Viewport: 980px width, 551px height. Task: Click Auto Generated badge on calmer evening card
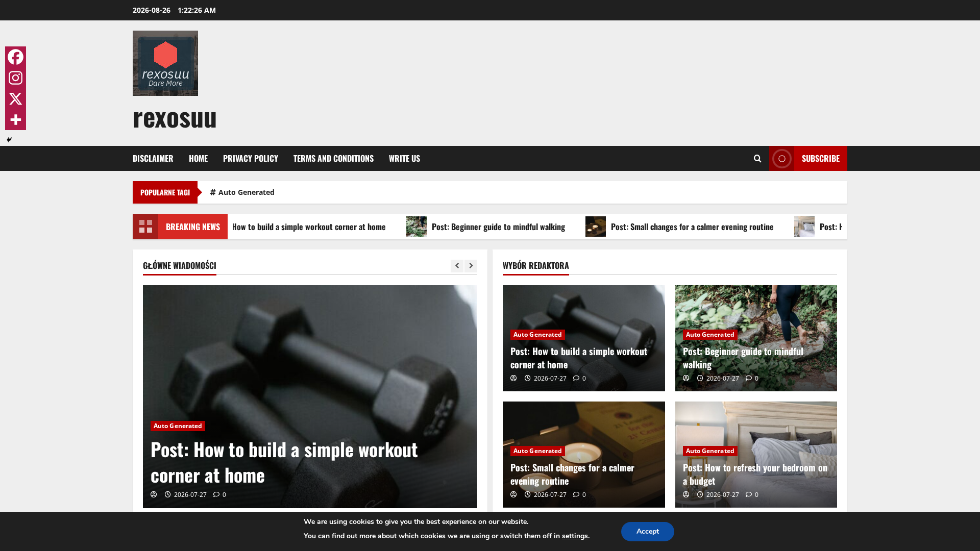click(537, 451)
